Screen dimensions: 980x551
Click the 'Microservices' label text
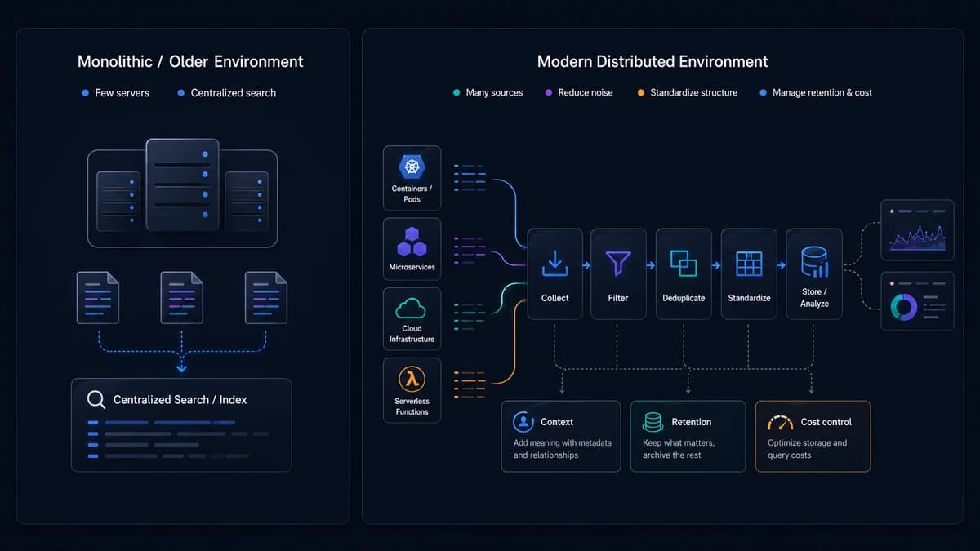coord(412,267)
